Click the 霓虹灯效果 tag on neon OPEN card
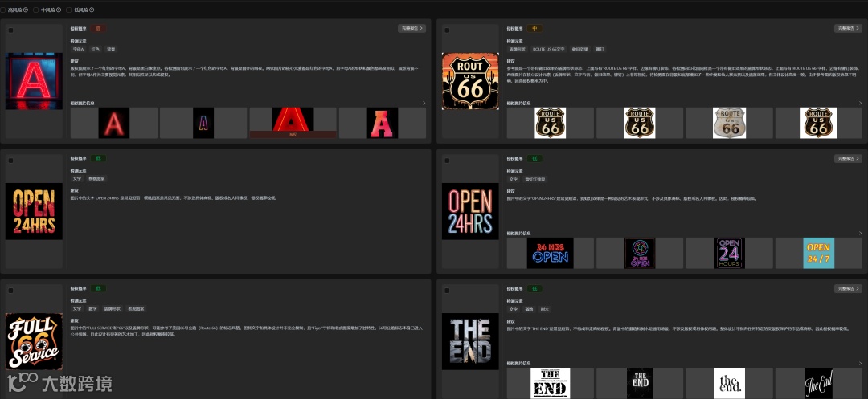The height and width of the screenshot is (399, 868). point(535,179)
